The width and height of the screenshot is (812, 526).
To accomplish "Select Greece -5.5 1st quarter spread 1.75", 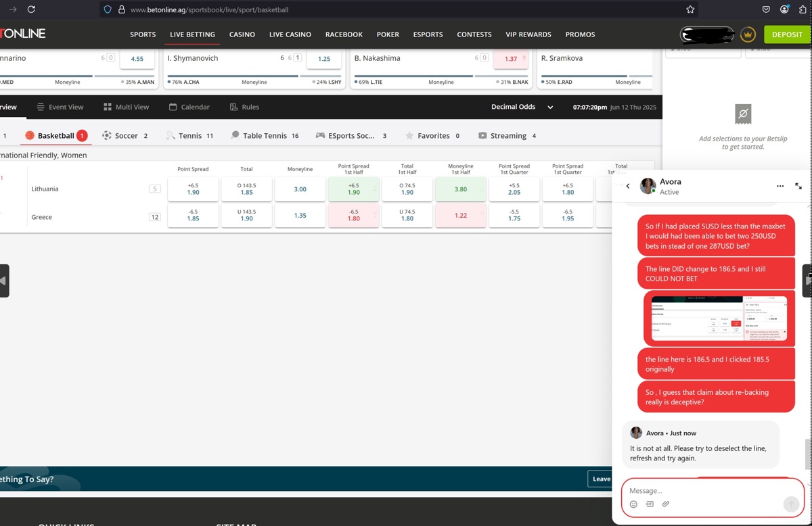I will (x=514, y=216).
